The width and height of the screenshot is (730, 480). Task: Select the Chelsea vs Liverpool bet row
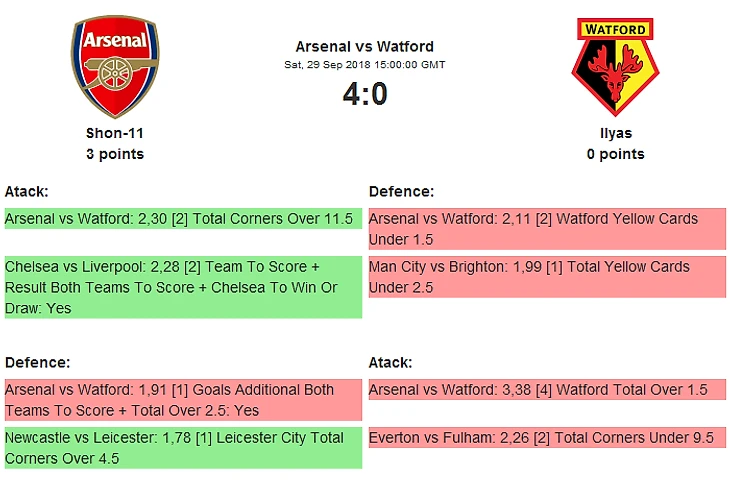[x=182, y=288]
